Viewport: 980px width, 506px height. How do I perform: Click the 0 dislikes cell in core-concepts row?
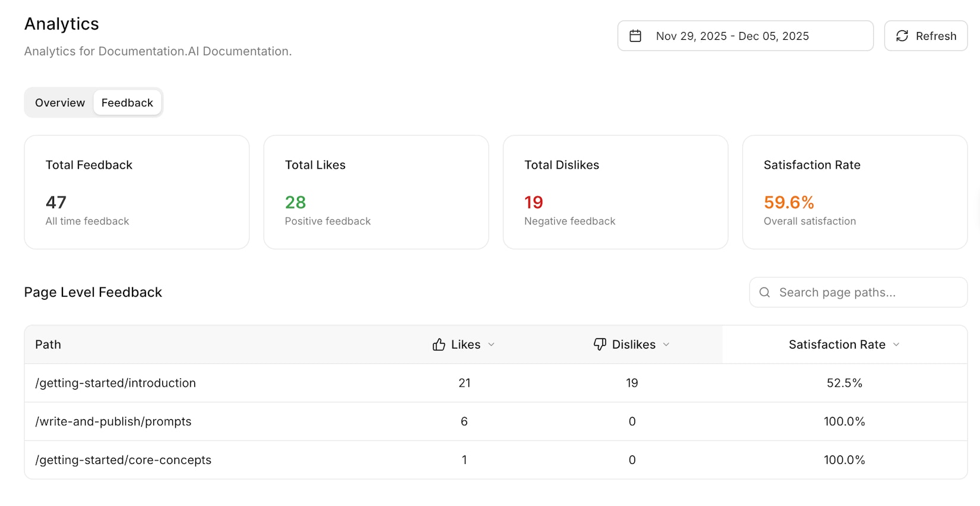coord(632,460)
